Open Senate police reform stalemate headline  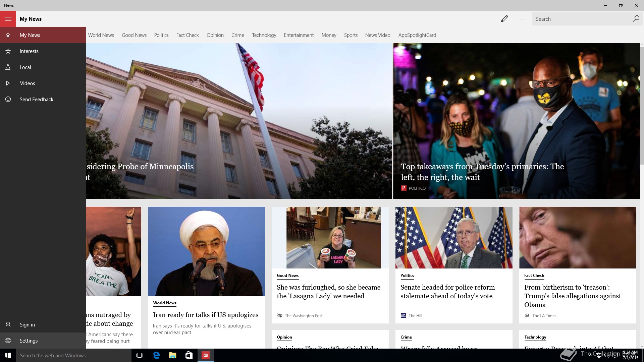447,292
